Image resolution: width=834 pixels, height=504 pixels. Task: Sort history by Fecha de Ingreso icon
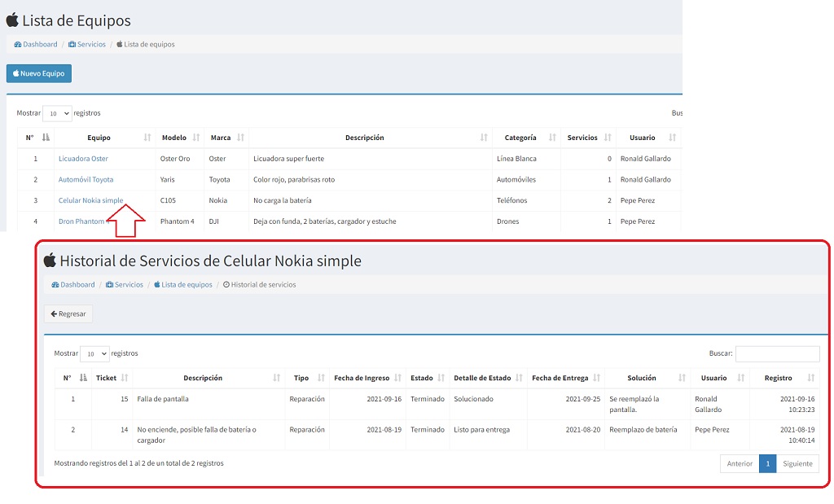tap(397, 378)
